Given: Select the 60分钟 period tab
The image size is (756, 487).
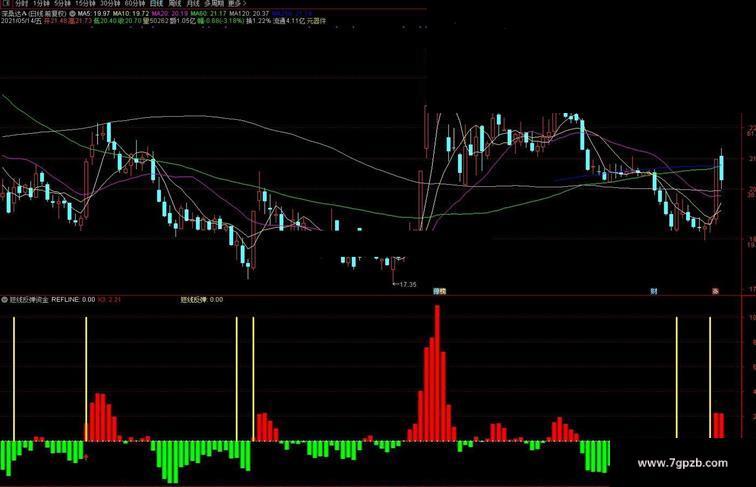Looking at the screenshot, I should coord(135,3).
